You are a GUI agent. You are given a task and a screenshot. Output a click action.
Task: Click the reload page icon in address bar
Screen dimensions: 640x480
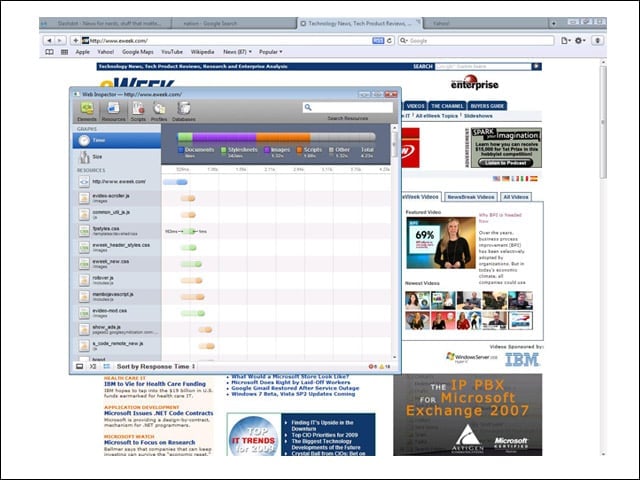click(x=389, y=40)
